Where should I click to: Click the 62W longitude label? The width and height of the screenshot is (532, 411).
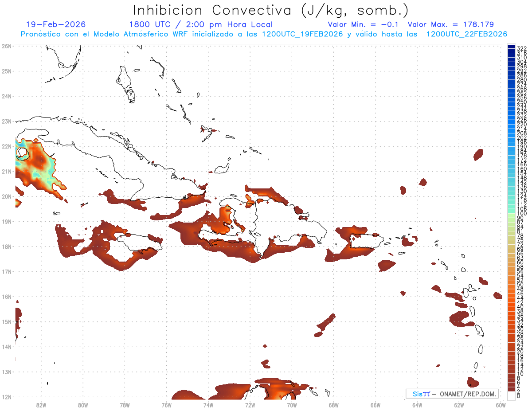(459, 405)
